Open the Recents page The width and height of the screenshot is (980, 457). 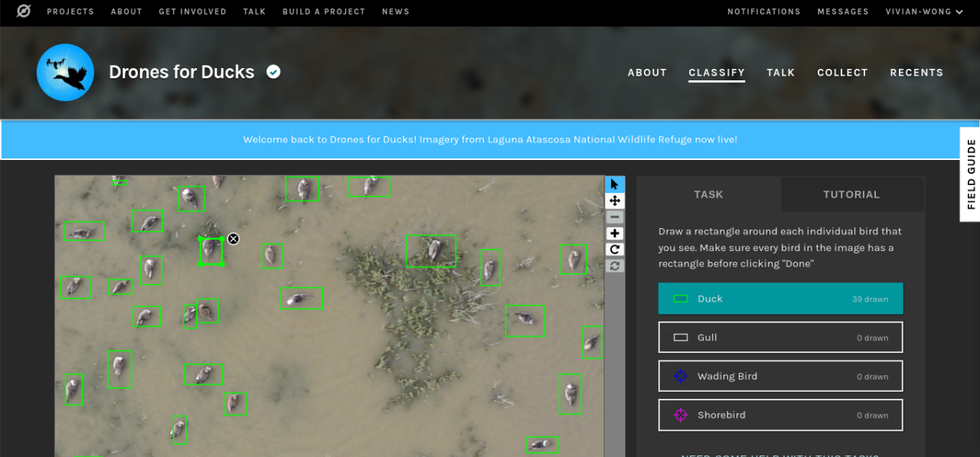coord(916,73)
